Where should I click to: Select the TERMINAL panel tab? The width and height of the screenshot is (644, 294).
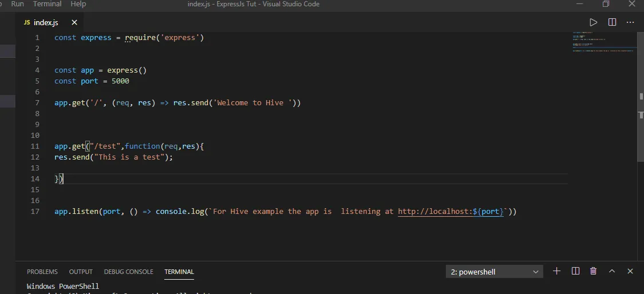click(x=179, y=272)
